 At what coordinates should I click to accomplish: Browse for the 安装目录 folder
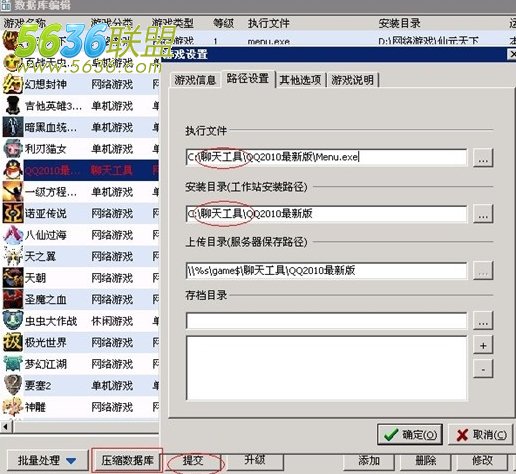[483, 214]
